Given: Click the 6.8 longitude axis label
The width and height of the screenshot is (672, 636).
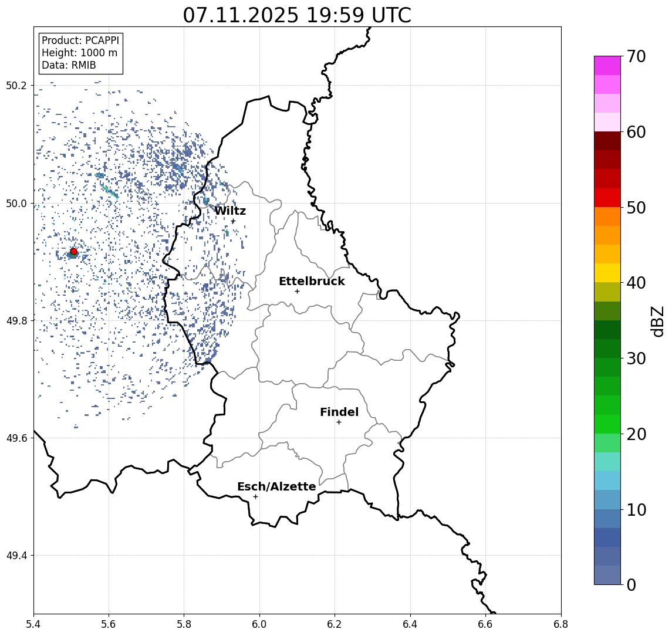Looking at the screenshot, I should point(561,624).
